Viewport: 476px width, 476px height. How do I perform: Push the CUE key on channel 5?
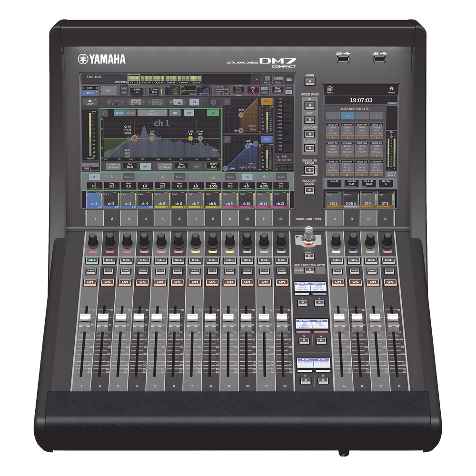click(160, 270)
